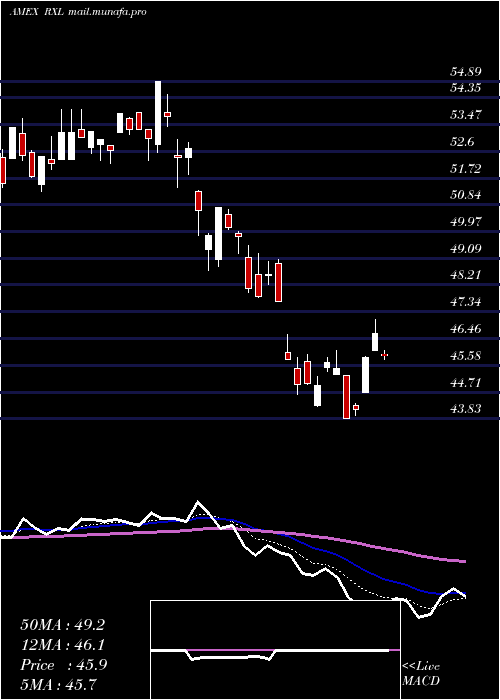
Task: Select the 47.34 price level label
Action: [x=465, y=302]
